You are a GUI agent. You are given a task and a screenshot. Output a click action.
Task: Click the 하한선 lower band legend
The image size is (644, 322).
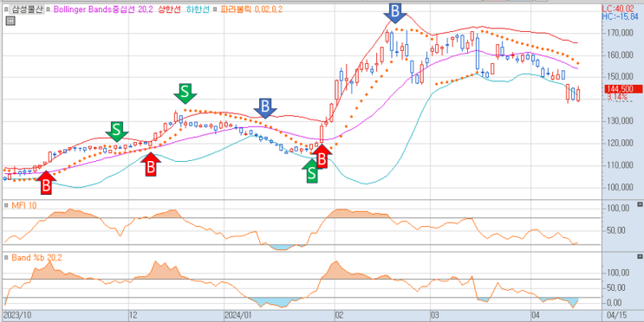(x=198, y=10)
